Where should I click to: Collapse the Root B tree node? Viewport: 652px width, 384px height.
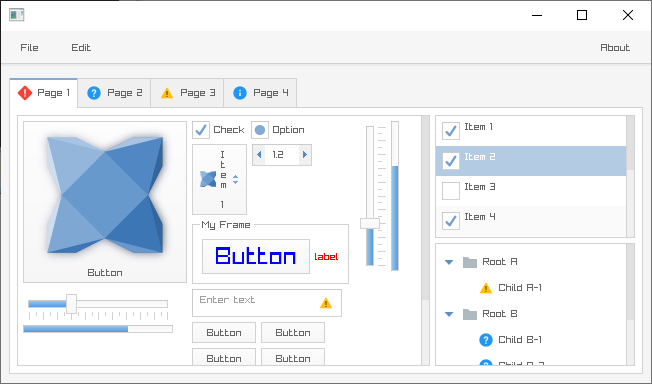[x=449, y=314]
